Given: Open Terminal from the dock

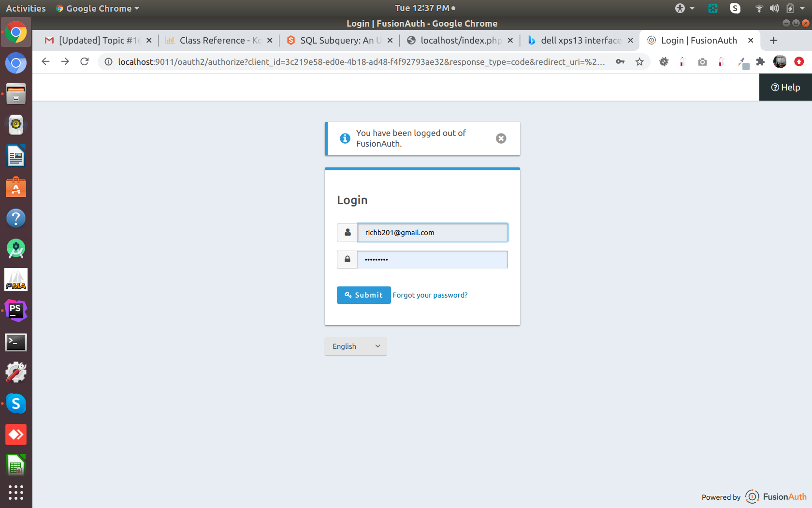Looking at the screenshot, I should tap(16, 342).
